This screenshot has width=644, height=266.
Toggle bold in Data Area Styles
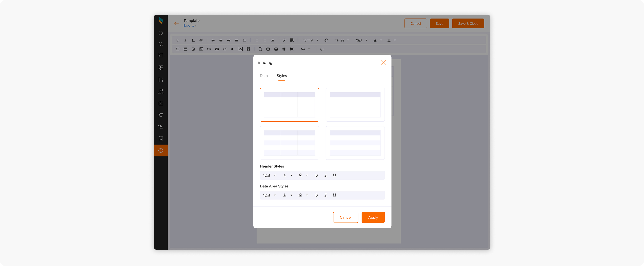317,195
